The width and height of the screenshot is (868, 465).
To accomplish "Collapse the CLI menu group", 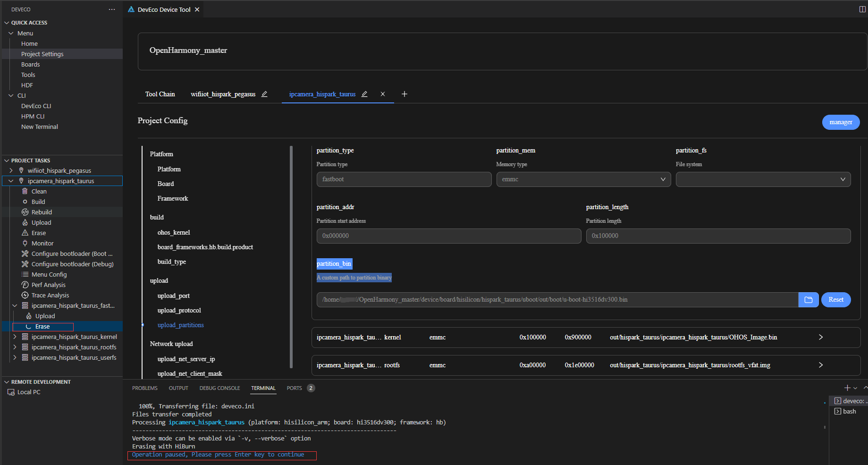I will click(11, 95).
